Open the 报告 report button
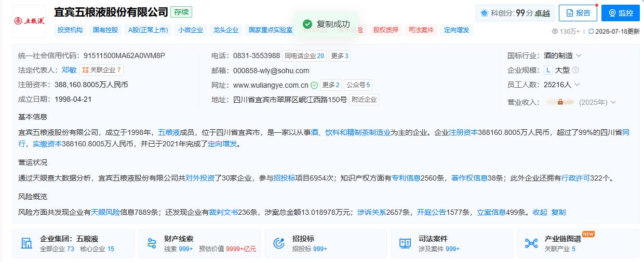The image size is (644, 262). point(578,13)
